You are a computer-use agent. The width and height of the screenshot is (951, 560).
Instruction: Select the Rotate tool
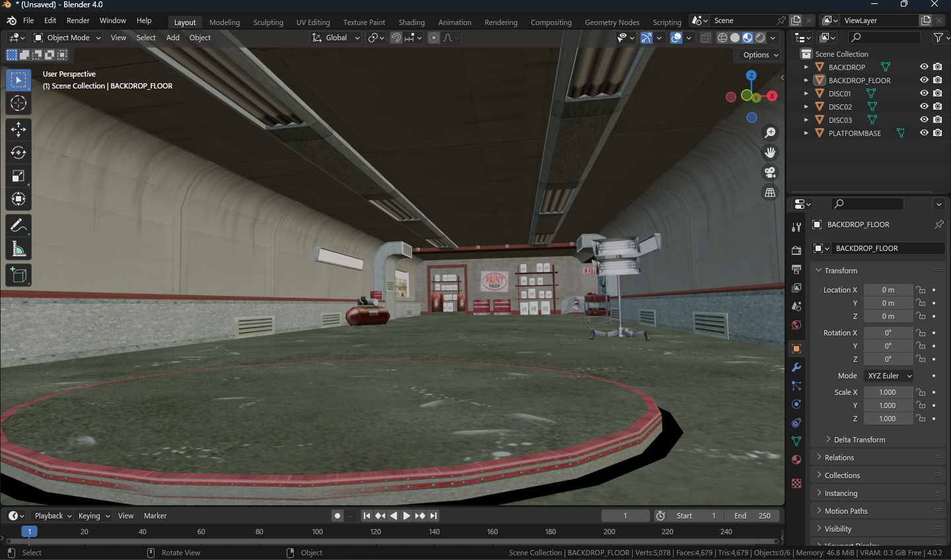[18, 153]
